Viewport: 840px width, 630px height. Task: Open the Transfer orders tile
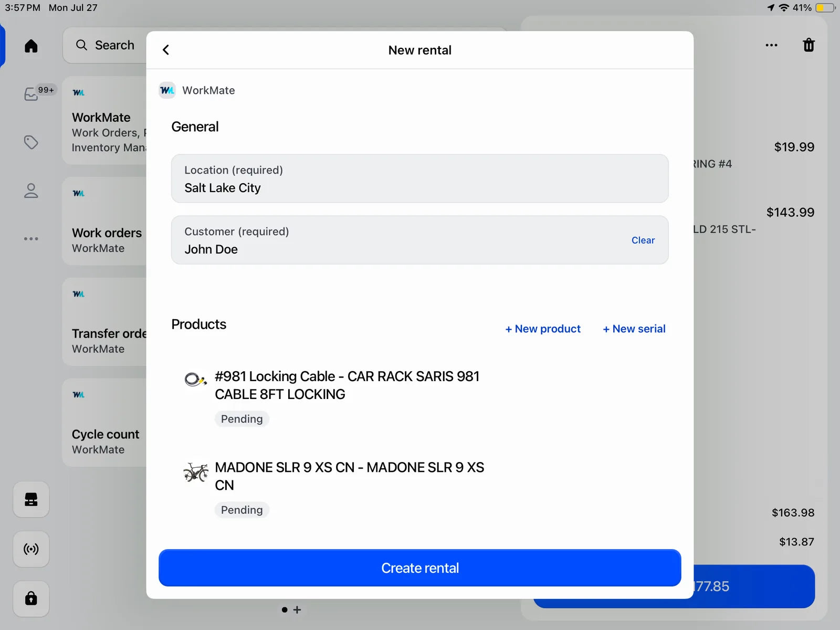click(104, 322)
